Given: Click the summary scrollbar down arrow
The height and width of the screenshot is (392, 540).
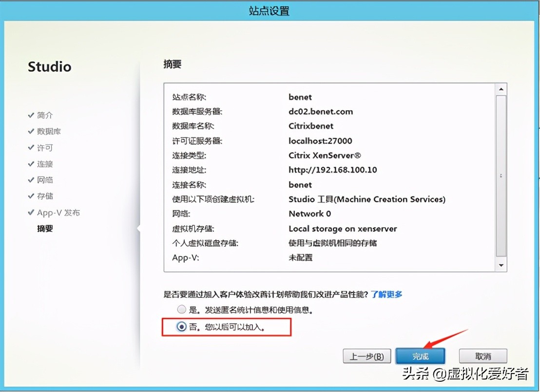Looking at the screenshot, I should (501, 265).
